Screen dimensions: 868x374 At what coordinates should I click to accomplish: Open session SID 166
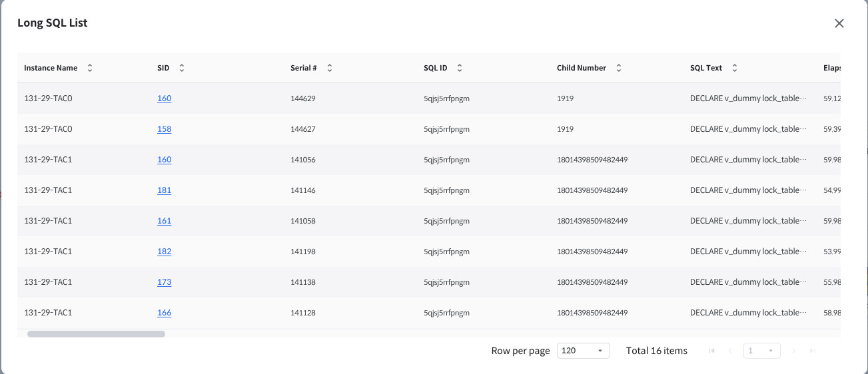tap(164, 313)
